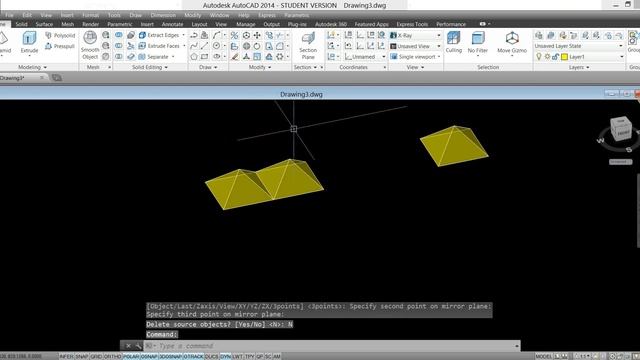This screenshot has width=640, height=360.
Task: Click the 3D Mirror tool in Modify
Action: [234, 36]
